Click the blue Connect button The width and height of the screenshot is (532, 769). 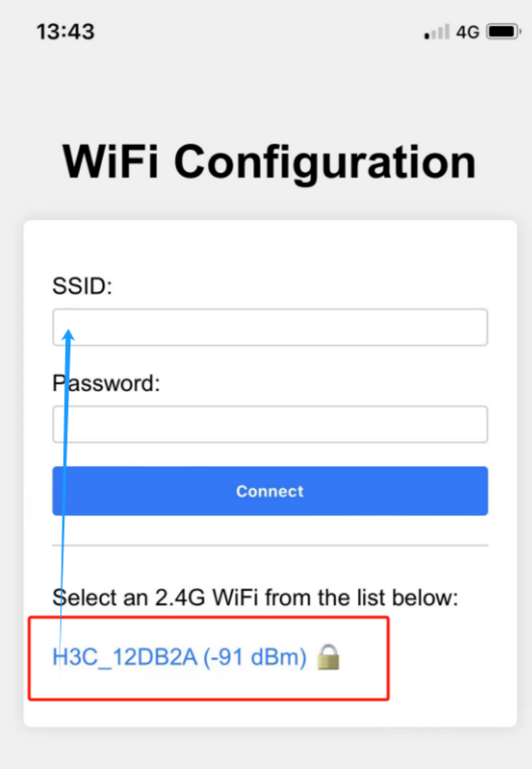[x=270, y=491]
